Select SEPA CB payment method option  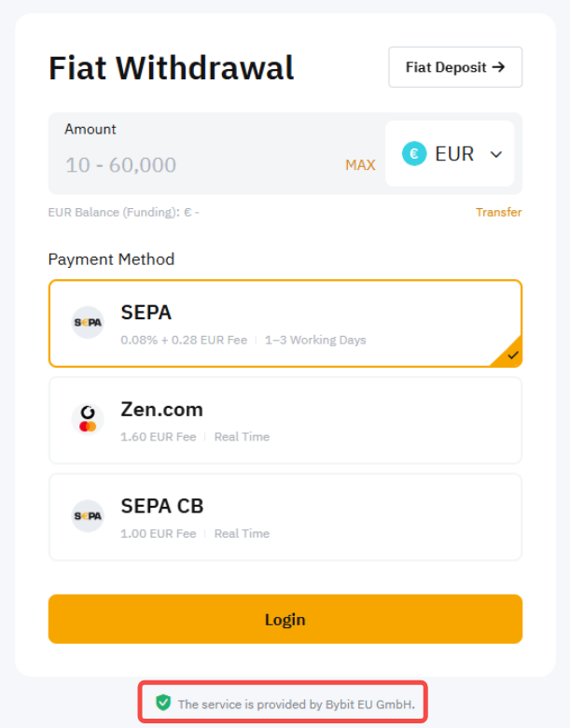pos(285,517)
